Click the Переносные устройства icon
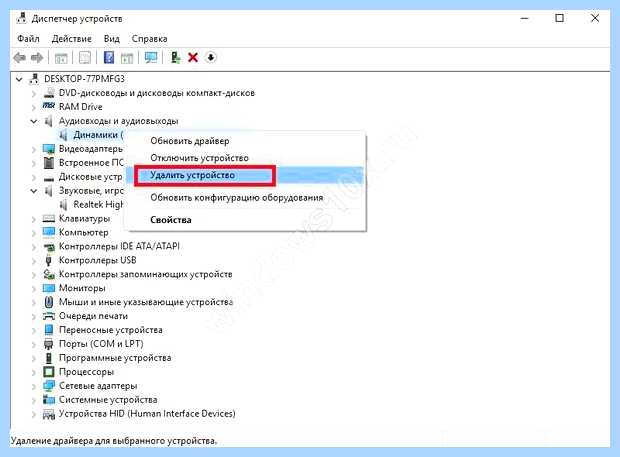The height and width of the screenshot is (457, 620). (x=49, y=330)
